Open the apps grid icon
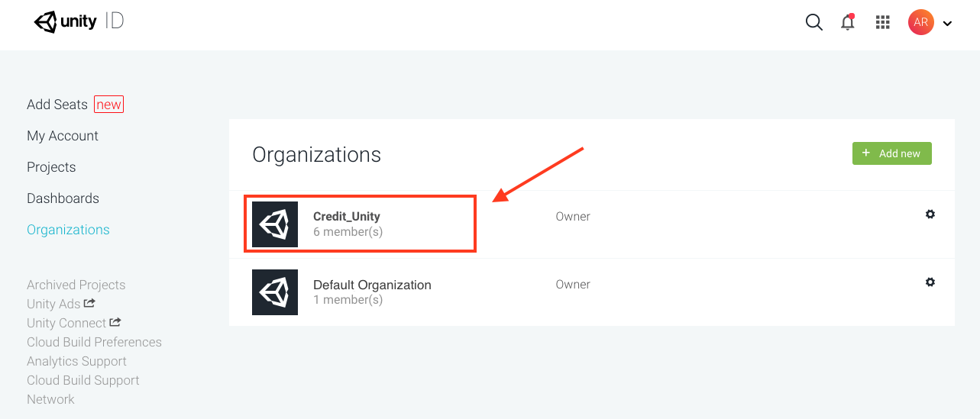The height and width of the screenshot is (419, 980). pos(883,22)
